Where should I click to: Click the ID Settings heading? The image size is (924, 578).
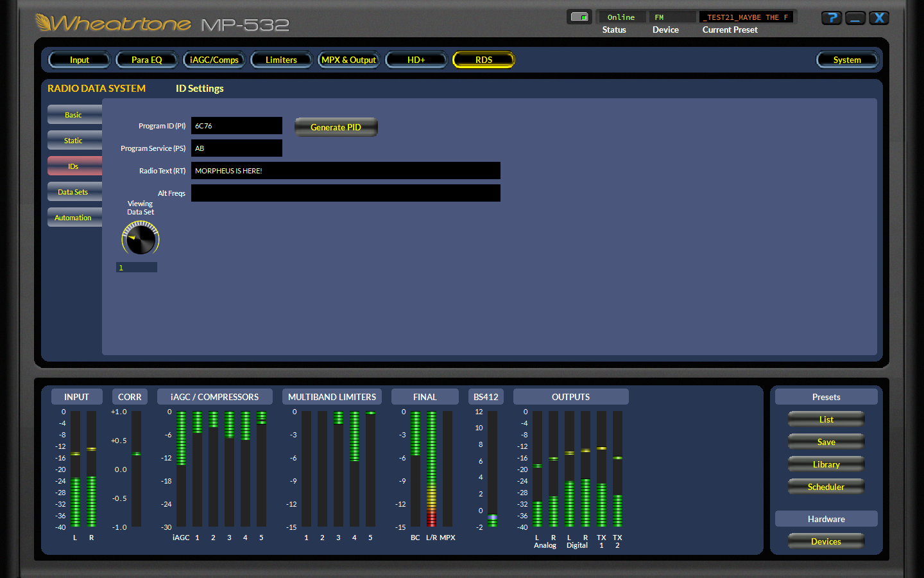[x=200, y=89]
